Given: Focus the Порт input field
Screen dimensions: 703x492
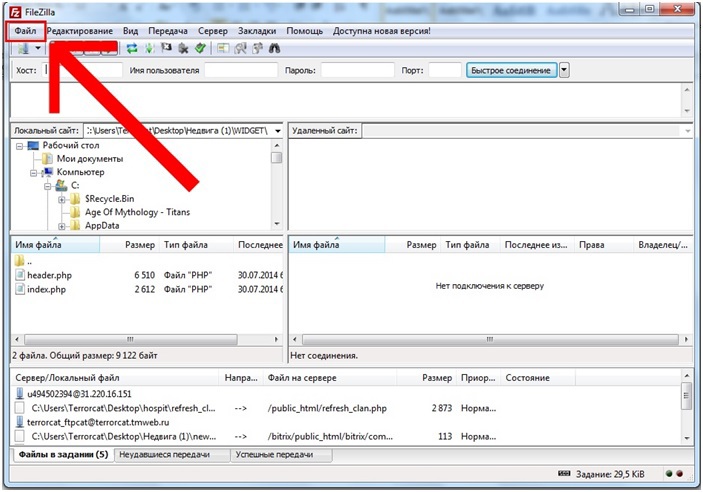Looking at the screenshot, I should [x=445, y=70].
